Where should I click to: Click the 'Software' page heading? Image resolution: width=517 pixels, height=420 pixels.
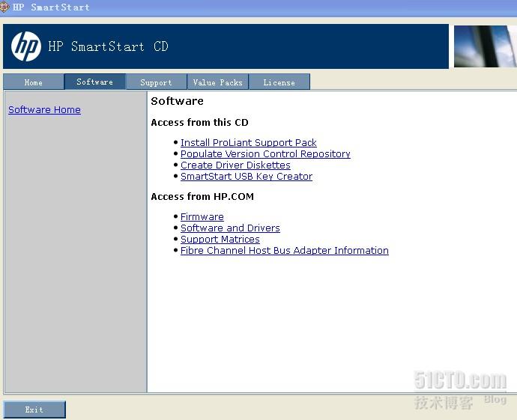point(177,101)
